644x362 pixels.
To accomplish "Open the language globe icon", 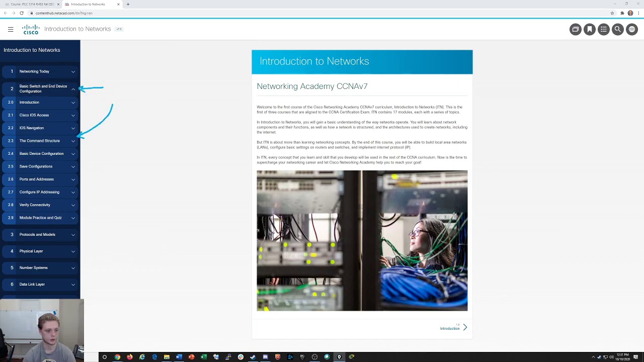I will click(631, 29).
